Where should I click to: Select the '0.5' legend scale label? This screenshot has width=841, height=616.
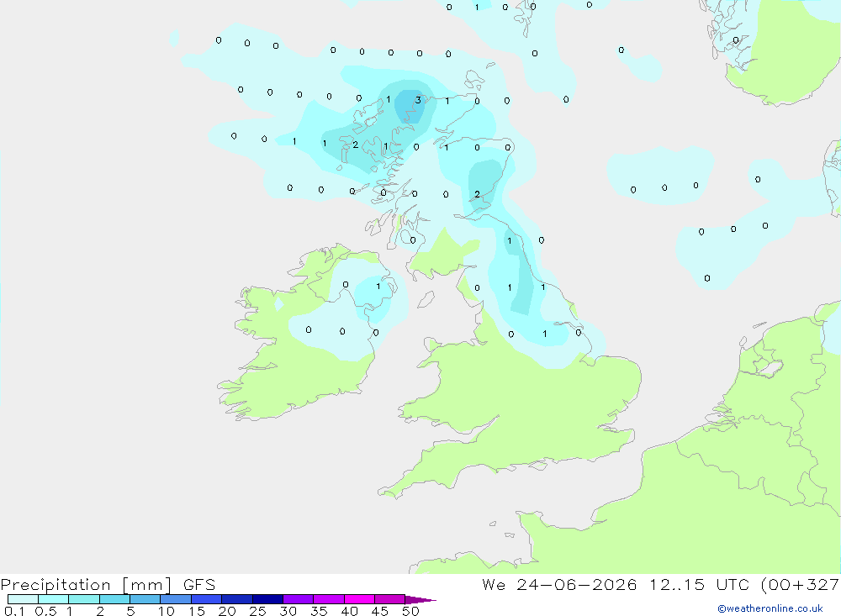pyautogui.click(x=45, y=611)
